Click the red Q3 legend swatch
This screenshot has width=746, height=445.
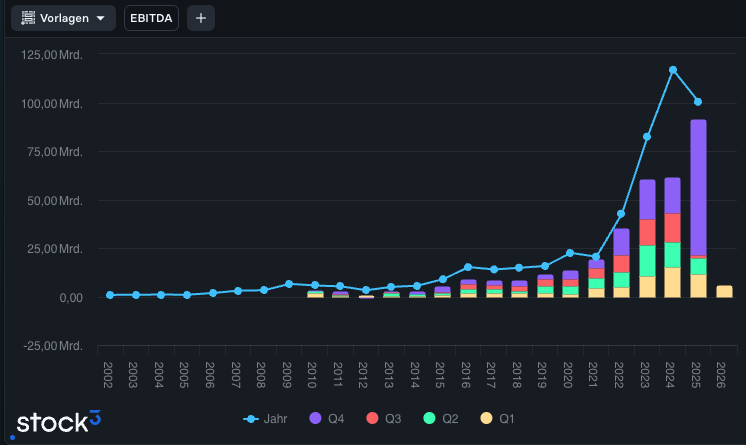(x=373, y=418)
